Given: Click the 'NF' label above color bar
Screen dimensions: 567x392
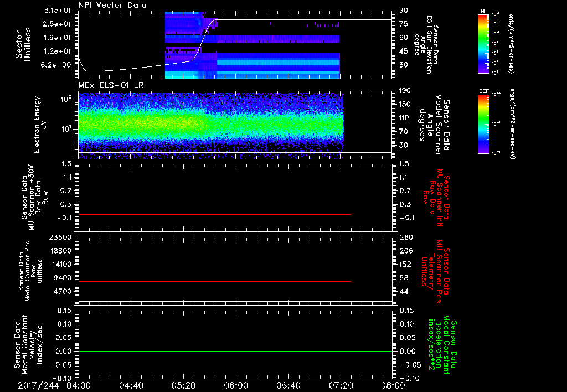Looking at the screenshot, I should (483, 11).
